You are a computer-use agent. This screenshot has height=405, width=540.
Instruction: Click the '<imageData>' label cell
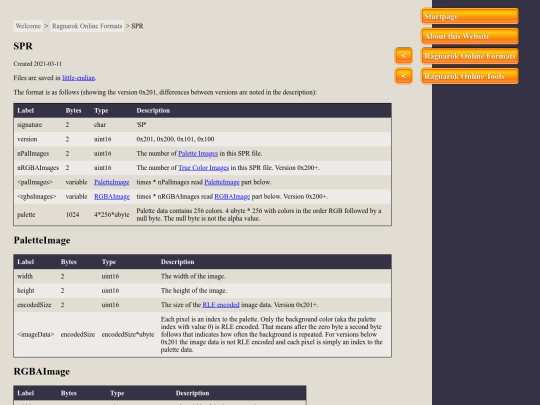click(35, 334)
